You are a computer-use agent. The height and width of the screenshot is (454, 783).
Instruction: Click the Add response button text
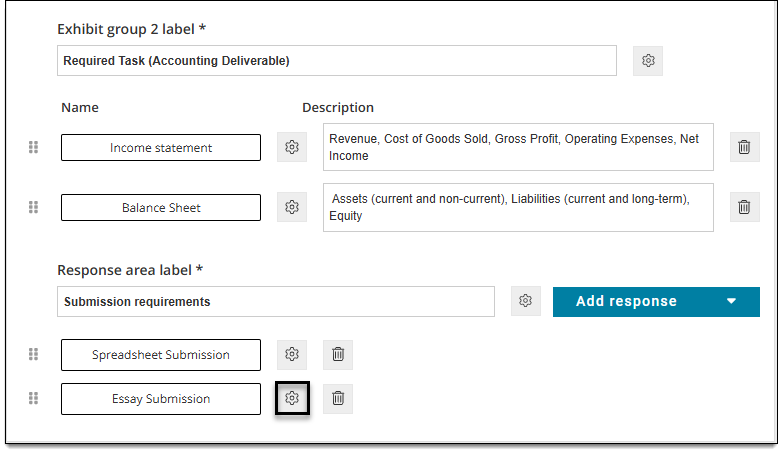point(626,301)
